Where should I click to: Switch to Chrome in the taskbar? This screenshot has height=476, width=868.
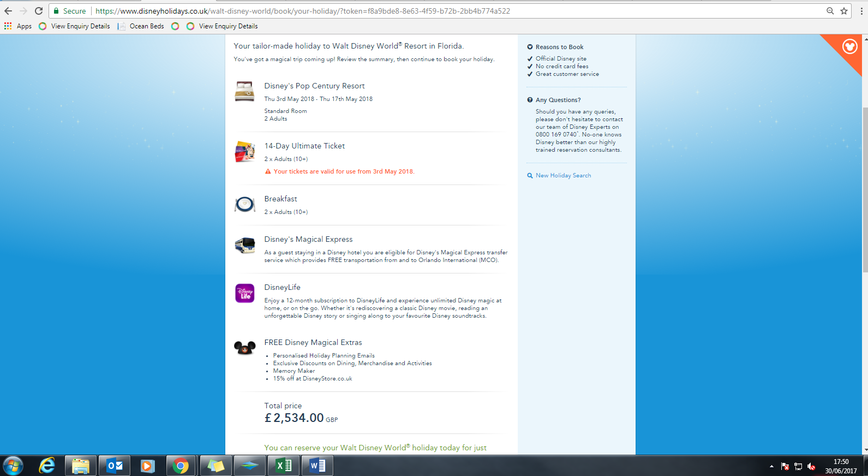[x=181, y=466]
